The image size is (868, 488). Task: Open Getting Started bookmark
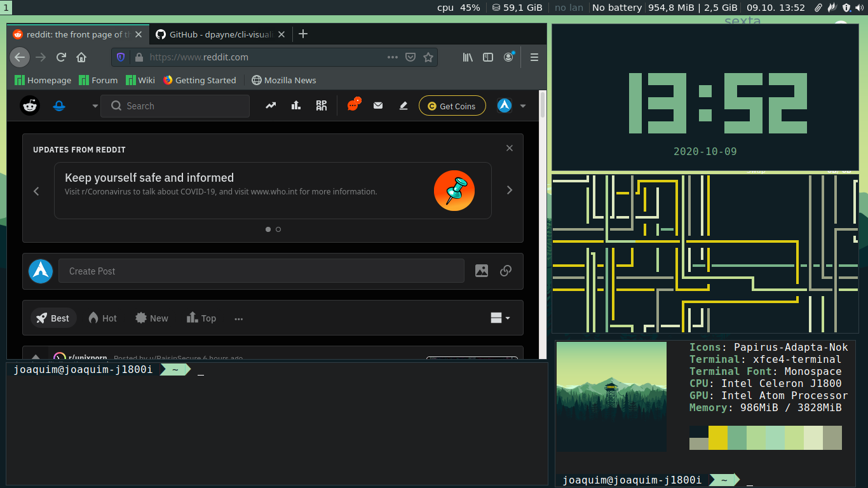click(x=200, y=80)
